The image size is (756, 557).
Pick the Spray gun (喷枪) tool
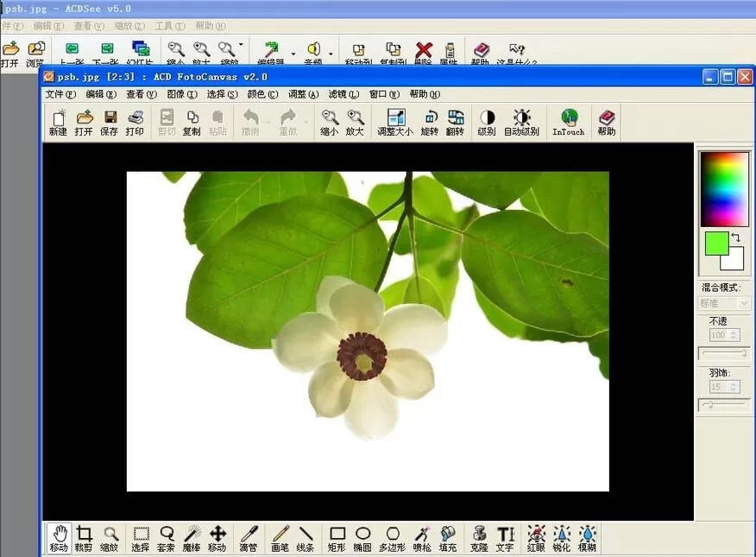[x=422, y=539]
